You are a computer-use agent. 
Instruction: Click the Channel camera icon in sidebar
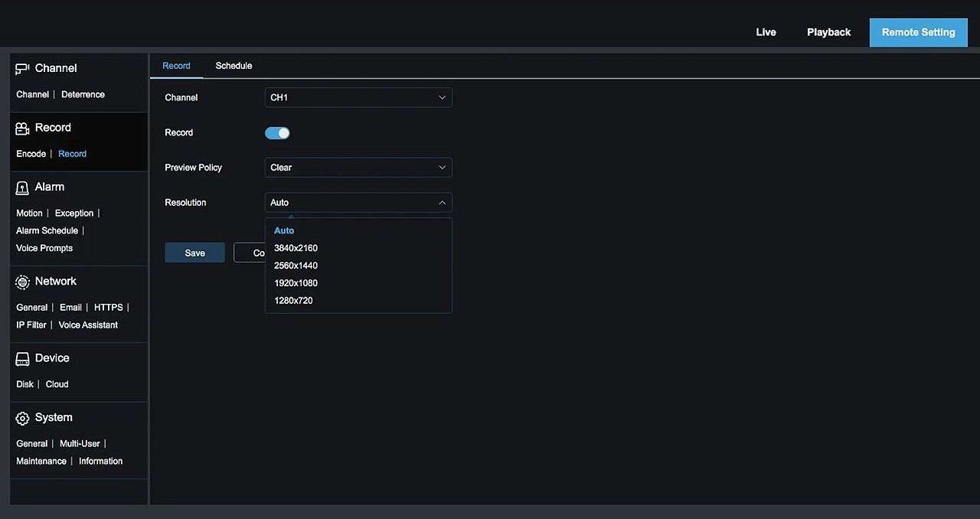22,69
